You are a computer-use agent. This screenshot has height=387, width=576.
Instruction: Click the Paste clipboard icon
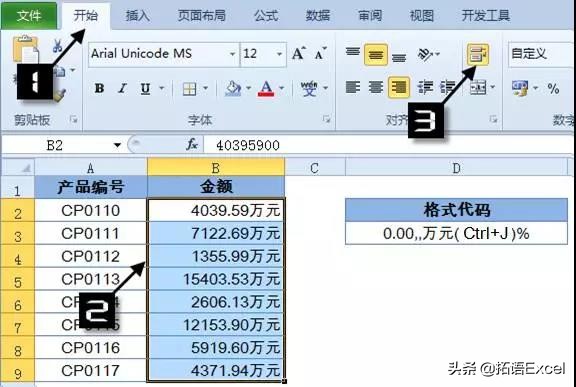pos(26,49)
